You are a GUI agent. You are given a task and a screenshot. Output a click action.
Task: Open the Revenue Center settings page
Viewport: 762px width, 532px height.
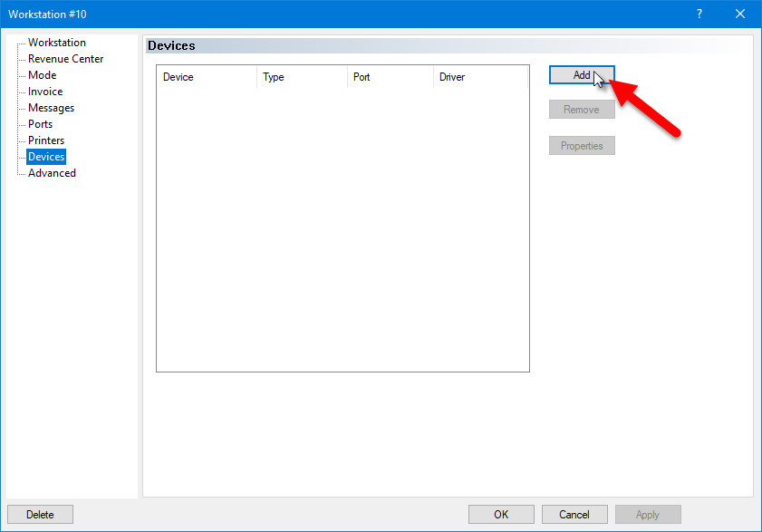65,59
